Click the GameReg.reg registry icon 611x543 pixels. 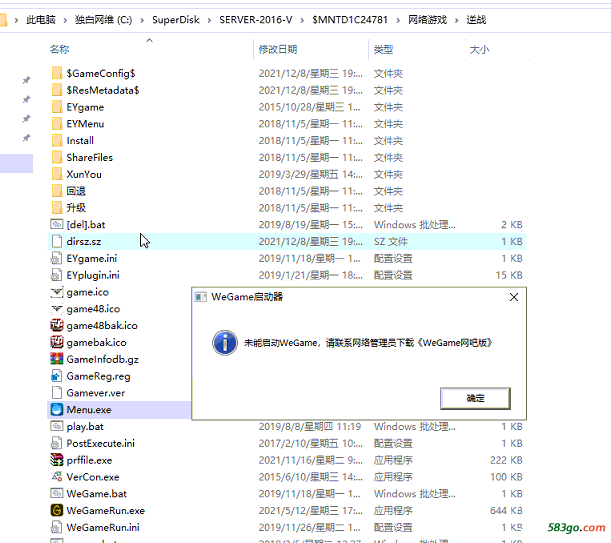(x=57, y=376)
